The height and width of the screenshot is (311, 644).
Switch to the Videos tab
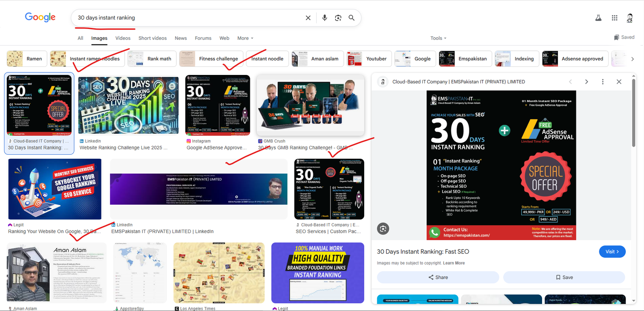click(x=123, y=38)
